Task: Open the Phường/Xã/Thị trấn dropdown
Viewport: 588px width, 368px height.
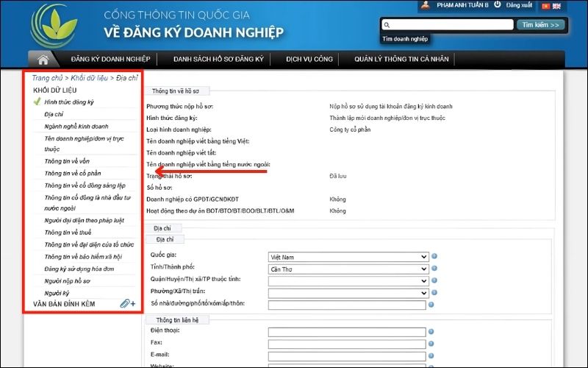Action: [x=348, y=292]
